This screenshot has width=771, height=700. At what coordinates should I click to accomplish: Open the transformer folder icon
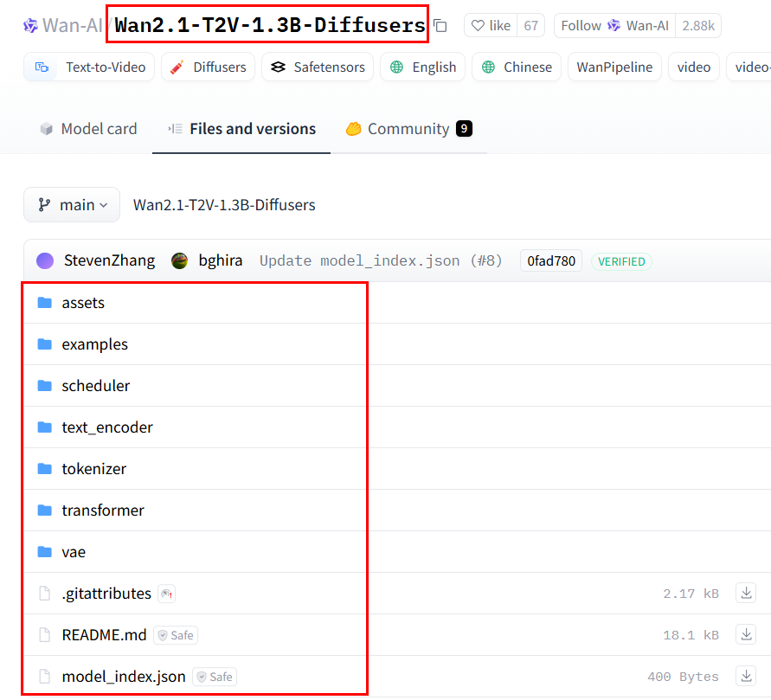[x=45, y=511]
